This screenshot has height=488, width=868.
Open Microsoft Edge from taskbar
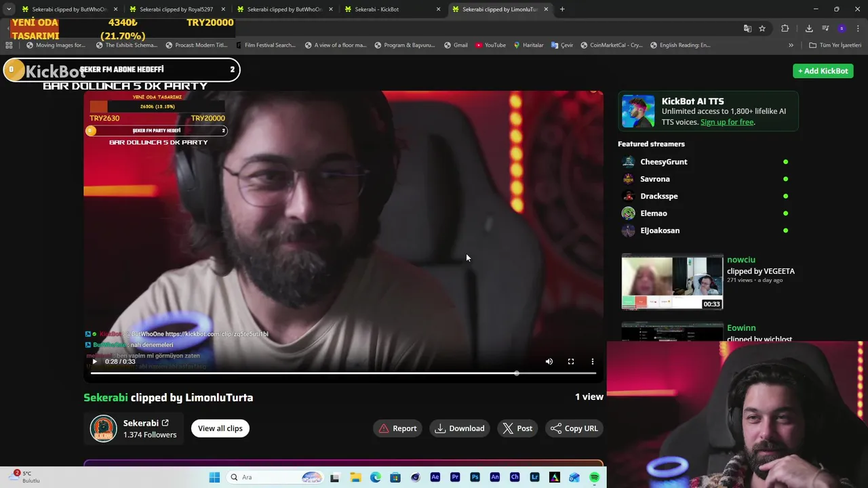(x=376, y=477)
